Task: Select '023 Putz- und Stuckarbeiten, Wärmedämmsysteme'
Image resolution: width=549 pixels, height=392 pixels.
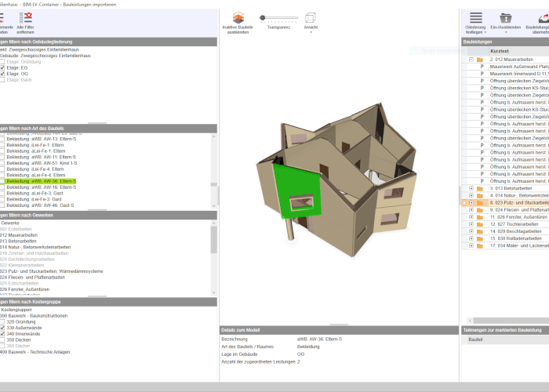Action: point(52,271)
